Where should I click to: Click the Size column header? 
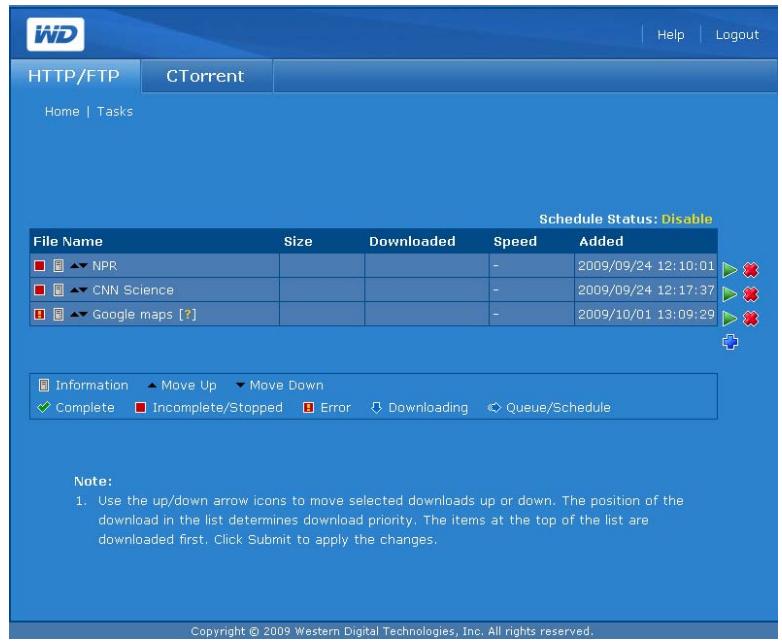pos(298,241)
